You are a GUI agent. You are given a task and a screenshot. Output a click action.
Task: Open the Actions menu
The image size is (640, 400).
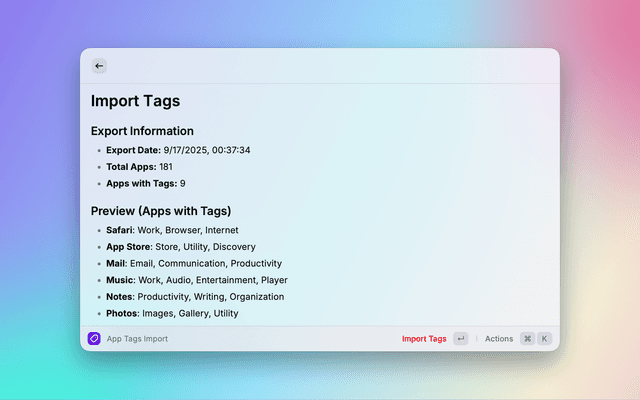coord(499,339)
